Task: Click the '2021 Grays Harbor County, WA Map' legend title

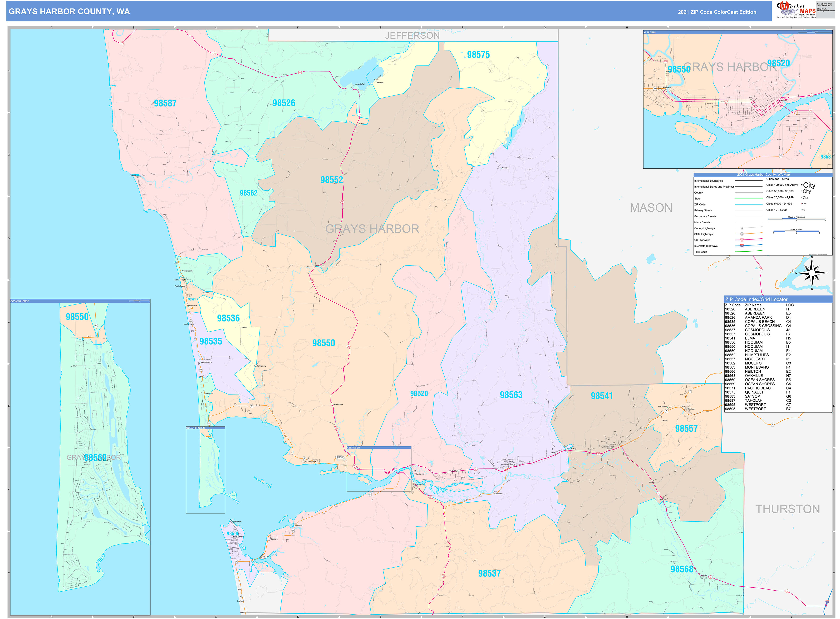Action: [763, 175]
